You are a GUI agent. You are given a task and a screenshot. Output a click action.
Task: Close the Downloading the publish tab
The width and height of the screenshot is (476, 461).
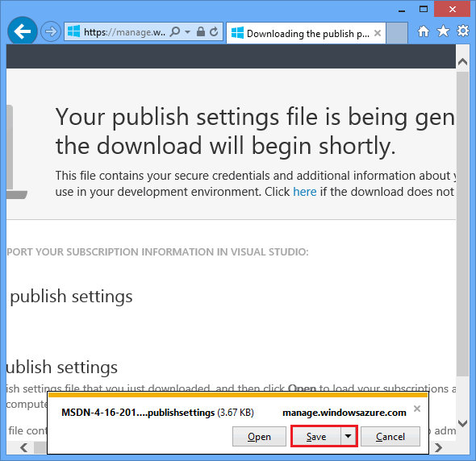[x=378, y=33]
